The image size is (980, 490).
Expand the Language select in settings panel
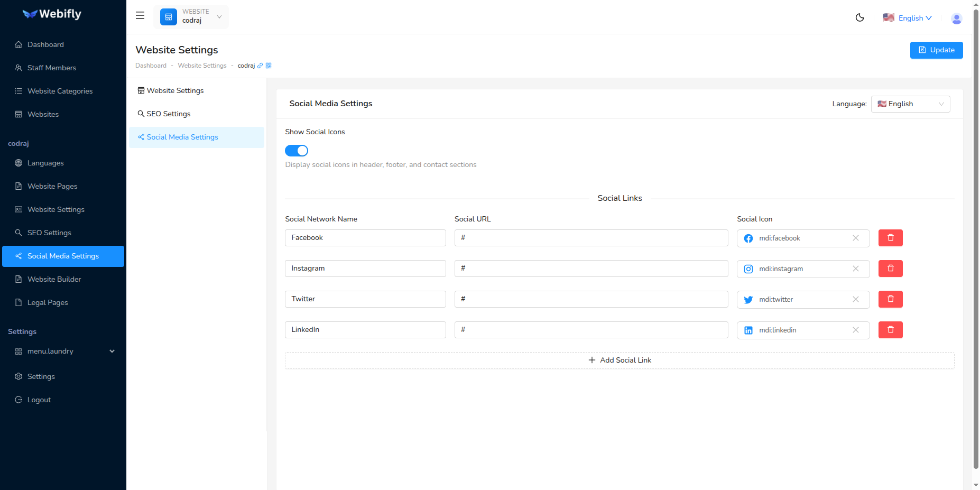(910, 104)
